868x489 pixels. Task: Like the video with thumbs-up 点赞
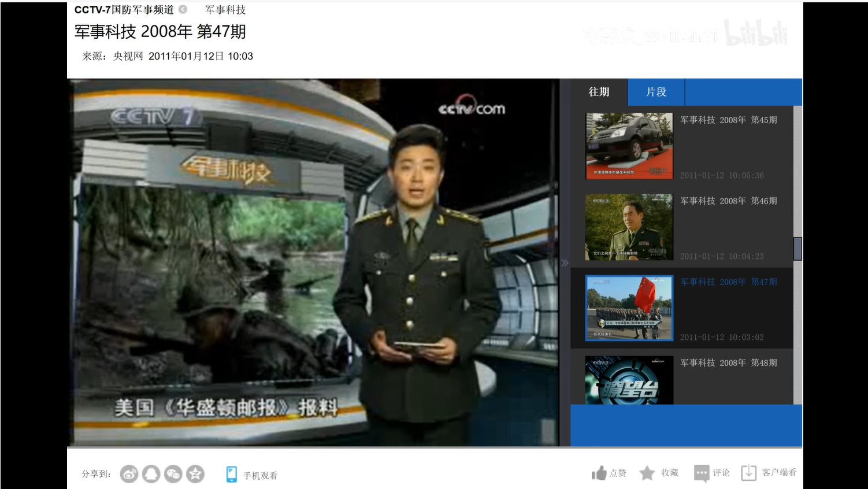(599, 473)
